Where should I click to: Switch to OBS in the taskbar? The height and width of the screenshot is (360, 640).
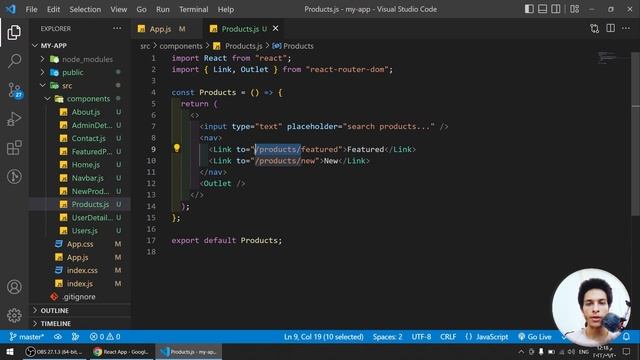[54, 352]
